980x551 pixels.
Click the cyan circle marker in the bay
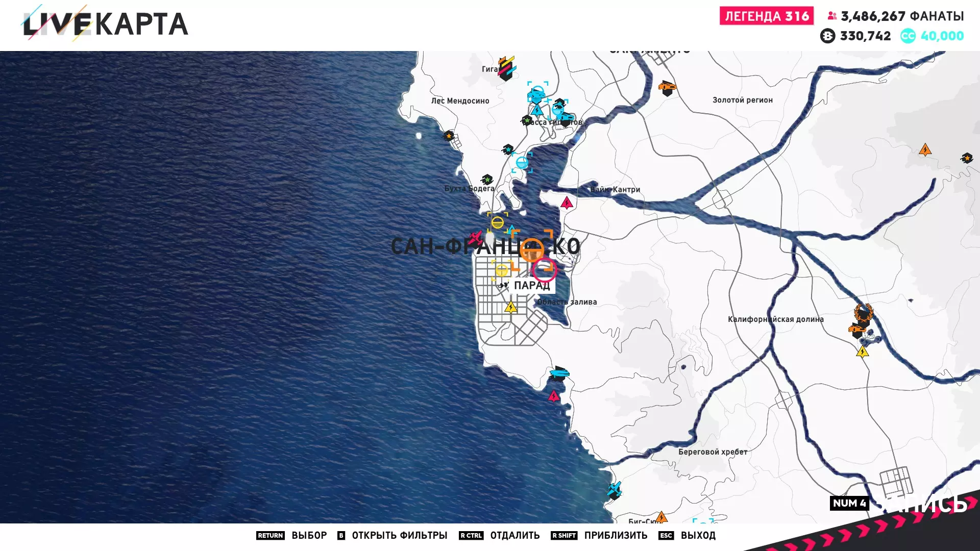tap(522, 163)
